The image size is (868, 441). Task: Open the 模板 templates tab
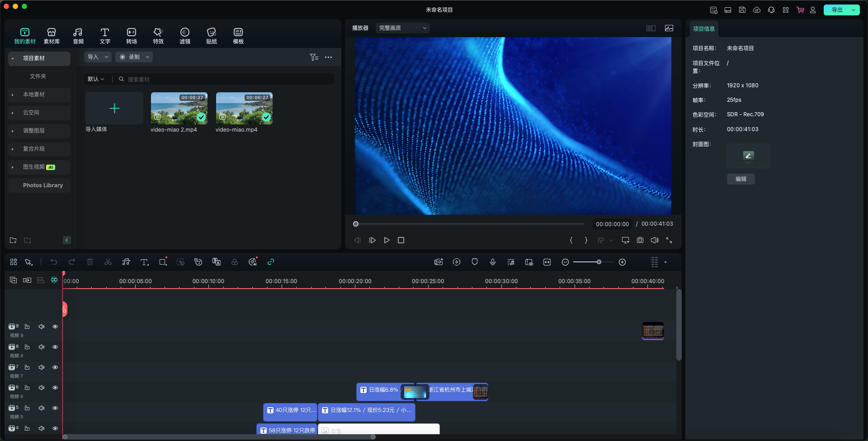click(238, 36)
